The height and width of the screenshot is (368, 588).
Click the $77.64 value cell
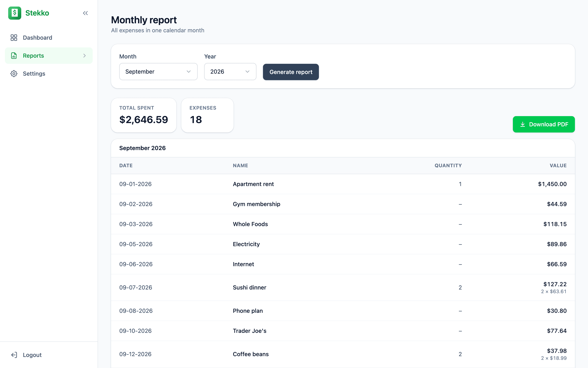pyautogui.click(x=557, y=331)
